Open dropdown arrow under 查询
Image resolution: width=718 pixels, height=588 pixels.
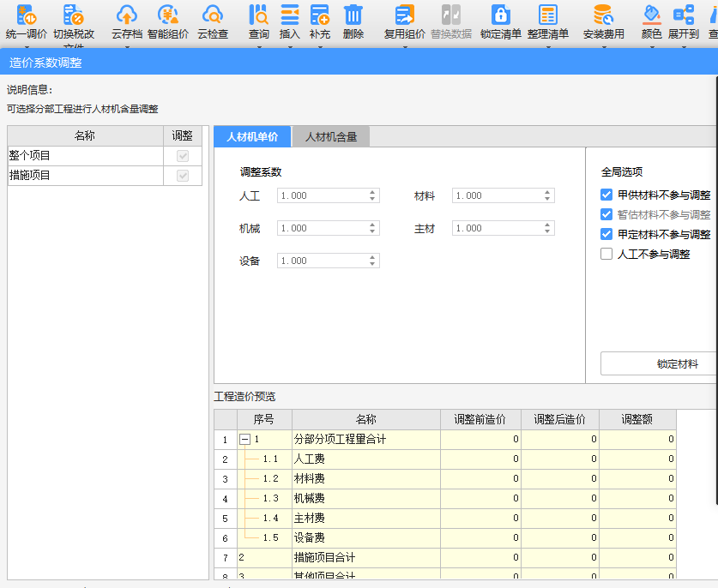tap(259, 46)
